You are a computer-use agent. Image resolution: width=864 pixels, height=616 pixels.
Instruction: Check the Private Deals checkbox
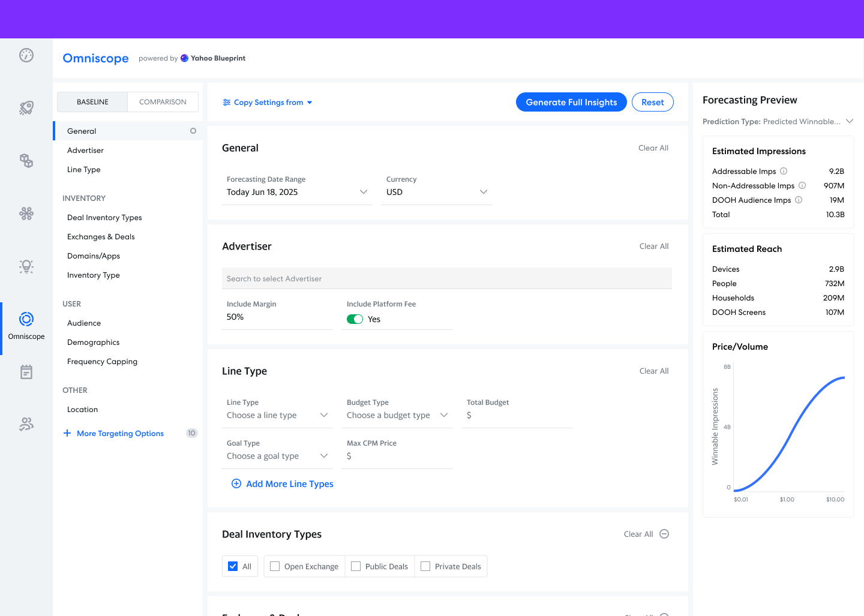point(425,566)
